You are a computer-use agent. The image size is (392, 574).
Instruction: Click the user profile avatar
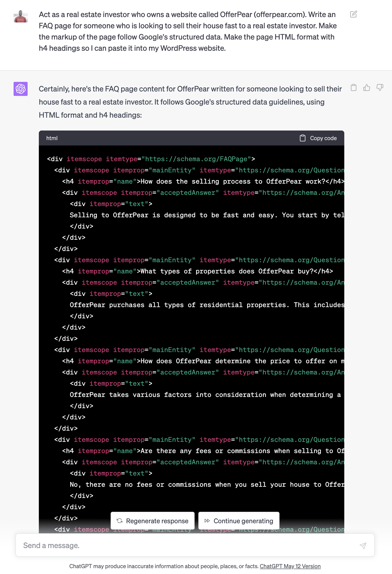tap(21, 17)
